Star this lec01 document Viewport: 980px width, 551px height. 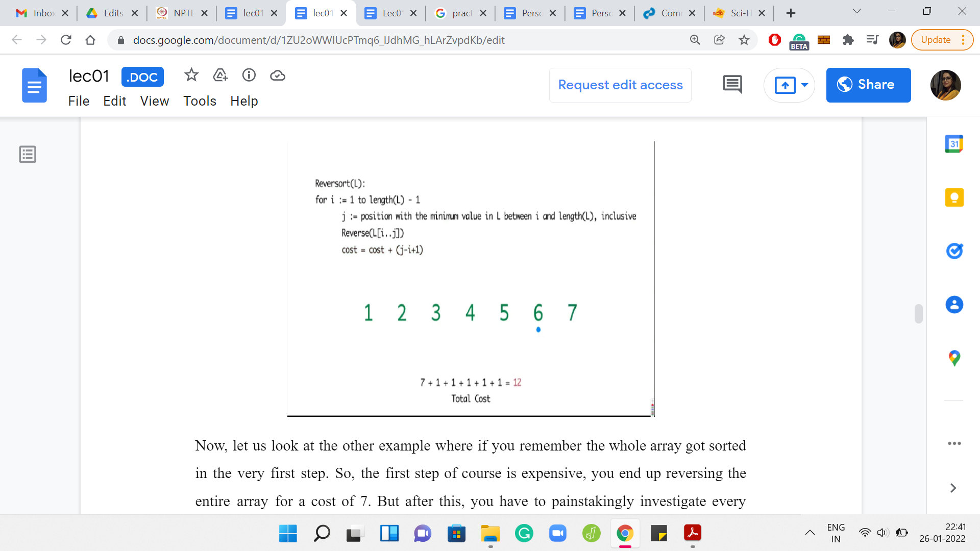(191, 76)
